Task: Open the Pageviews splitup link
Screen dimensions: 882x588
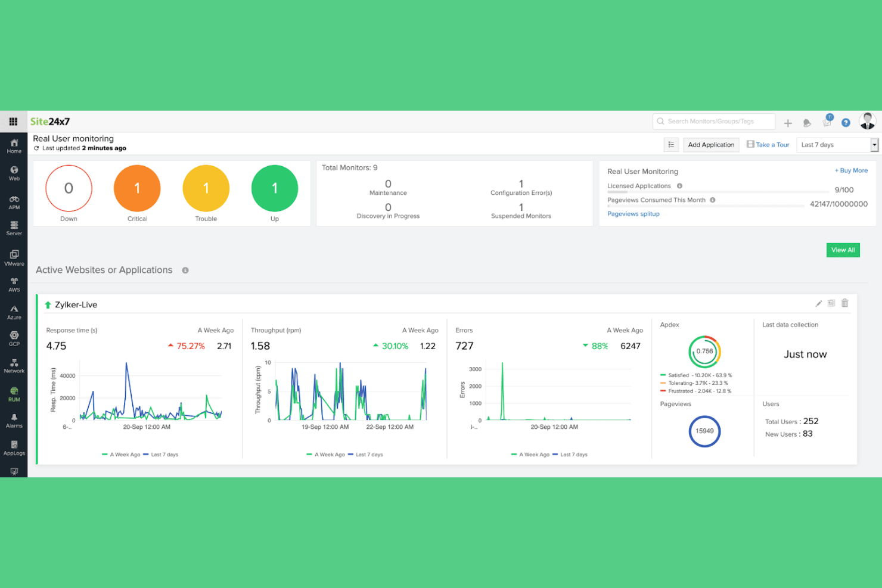Action: (633, 214)
